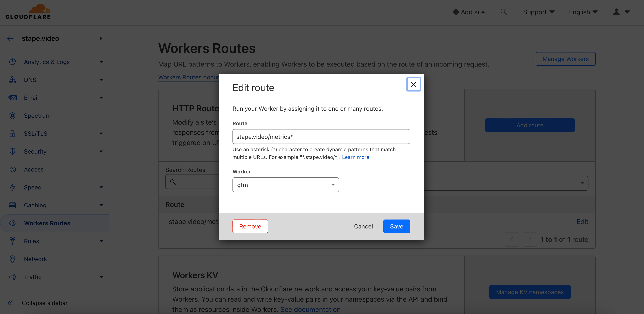Toggle the Analytics & Logs submenu
Viewport: 644px width, 314px height.
101,62
